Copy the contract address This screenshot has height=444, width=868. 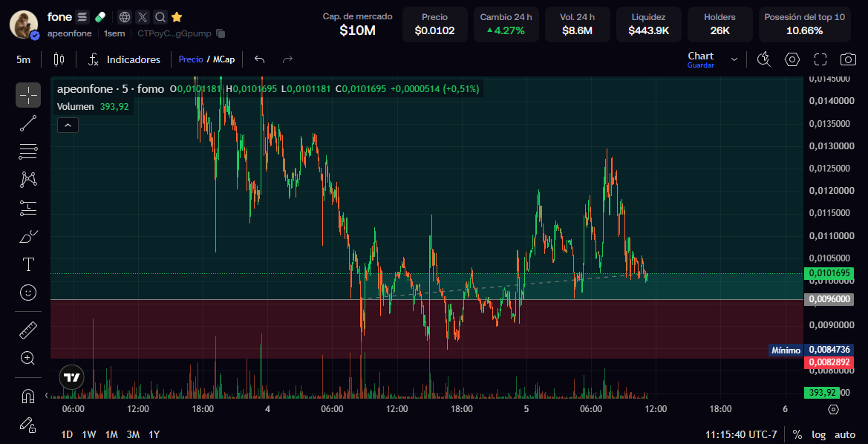pos(221,33)
